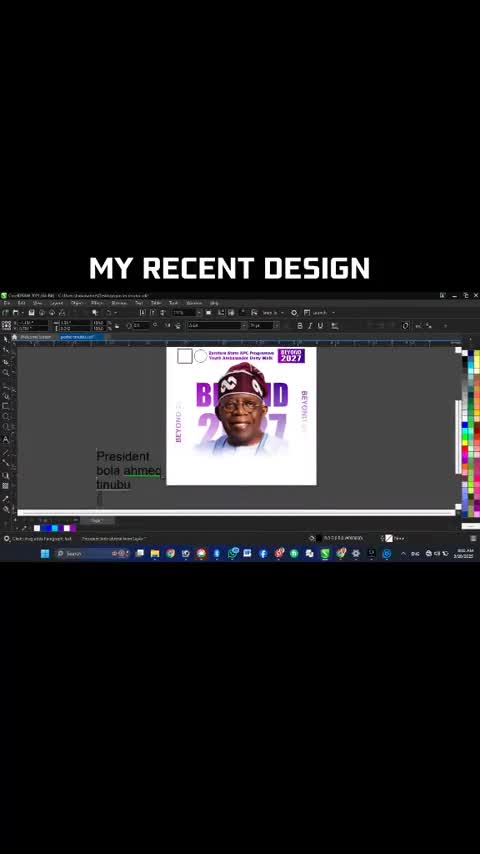The image size is (480, 854).
Task: Click the horizontal scrollbar below canvas
Action: click(x=236, y=513)
